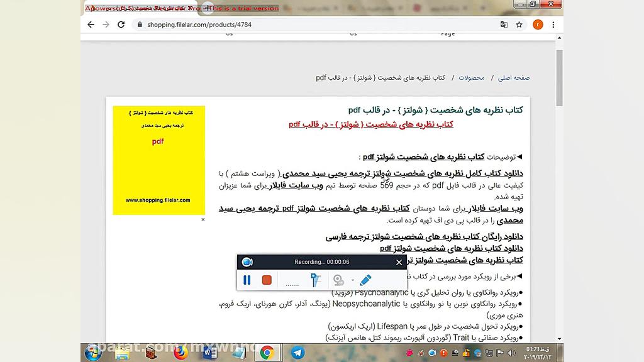The height and width of the screenshot is (362, 644).
Task: Launch Firefox from the taskbar
Action: pyautogui.click(x=182, y=352)
